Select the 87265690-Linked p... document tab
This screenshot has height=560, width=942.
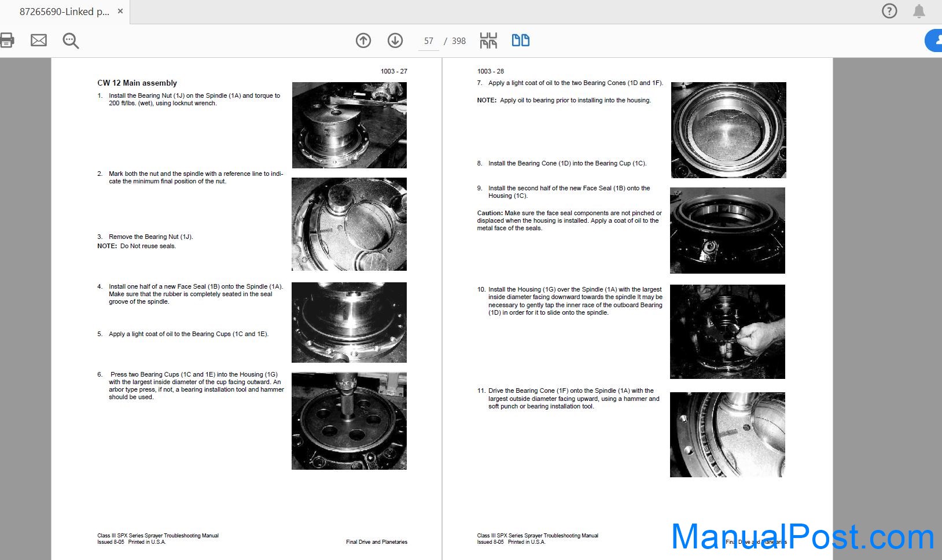(x=64, y=12)
